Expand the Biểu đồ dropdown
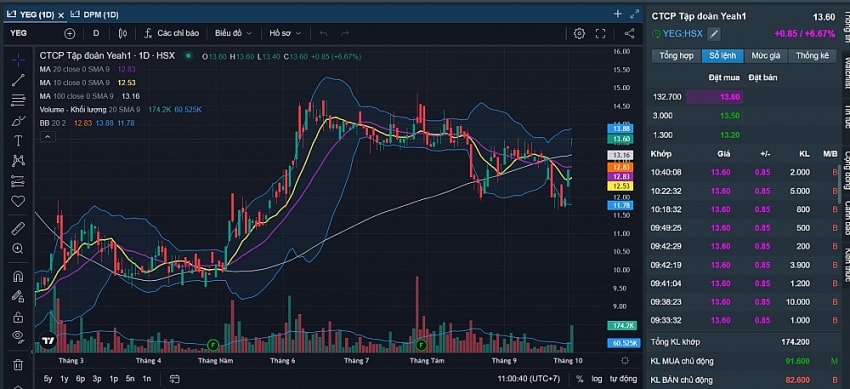Viewport: 850px width, 389px height. tap(233, 33)
